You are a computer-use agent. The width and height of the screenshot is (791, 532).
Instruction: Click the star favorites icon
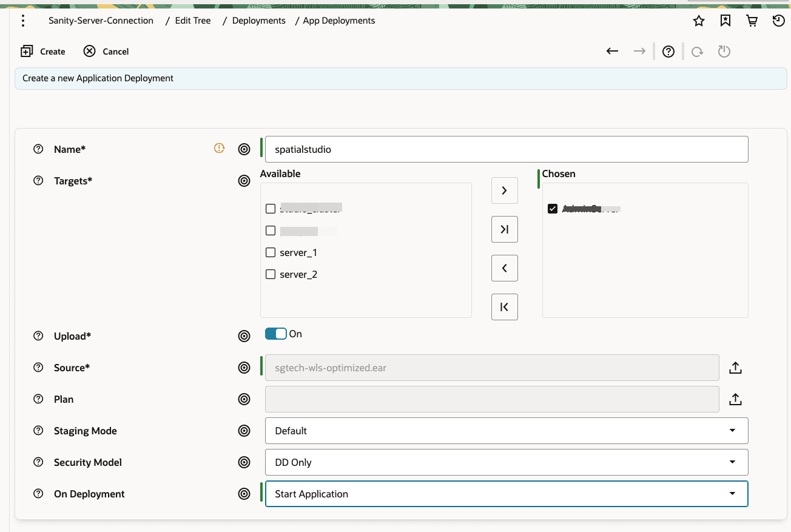[x=699, y=21]
